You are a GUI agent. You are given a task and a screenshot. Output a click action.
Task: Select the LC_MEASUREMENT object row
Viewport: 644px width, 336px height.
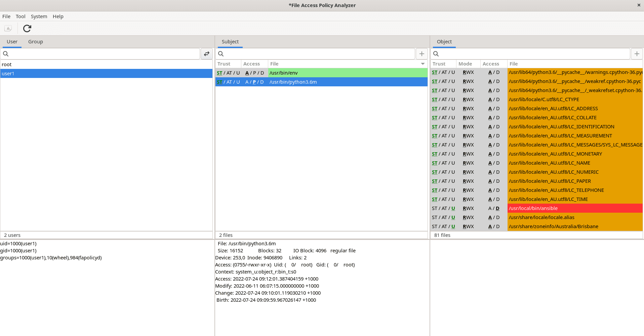pos(536,136)
